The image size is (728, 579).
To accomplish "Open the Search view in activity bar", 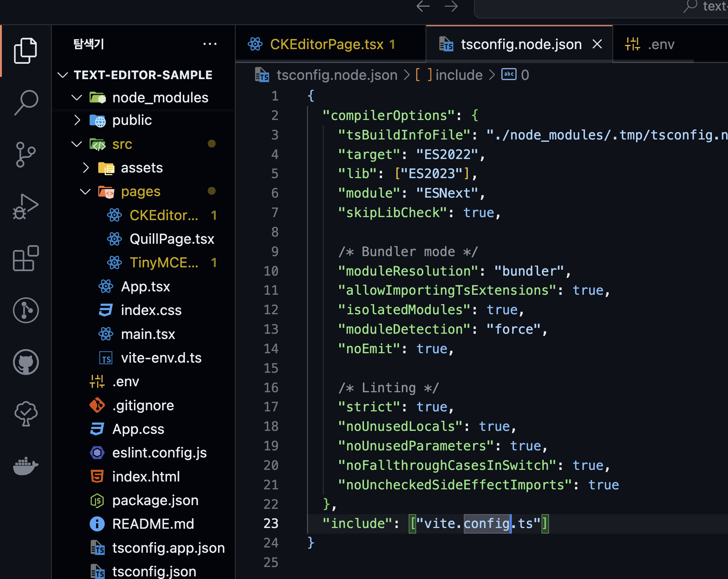I will click(26, 102).
